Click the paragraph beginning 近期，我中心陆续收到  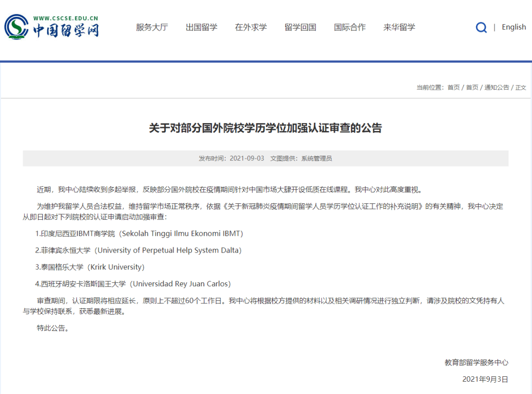(x=231, y=190)
